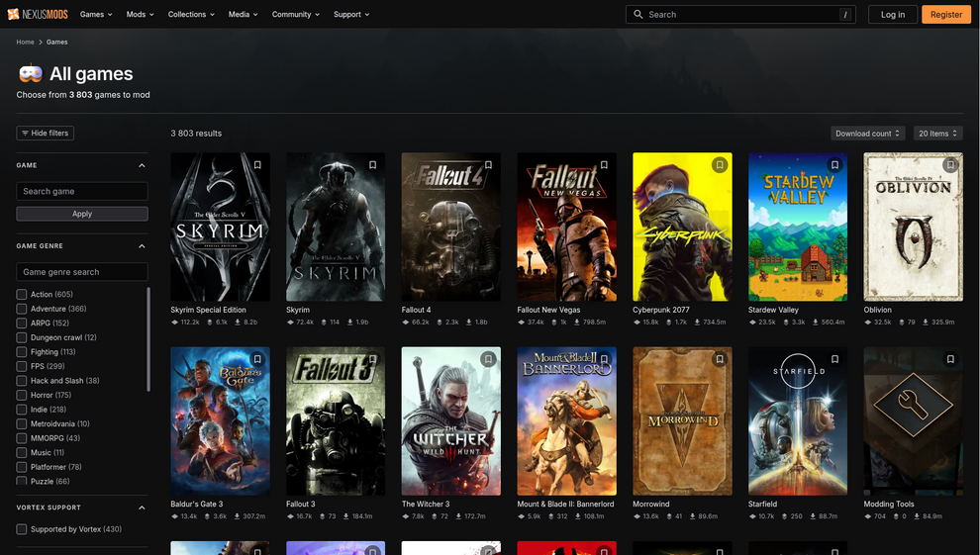The image size is (980, 555).
Task: Check the Hack and Slash checkbox
Action: tap(21, 380)
